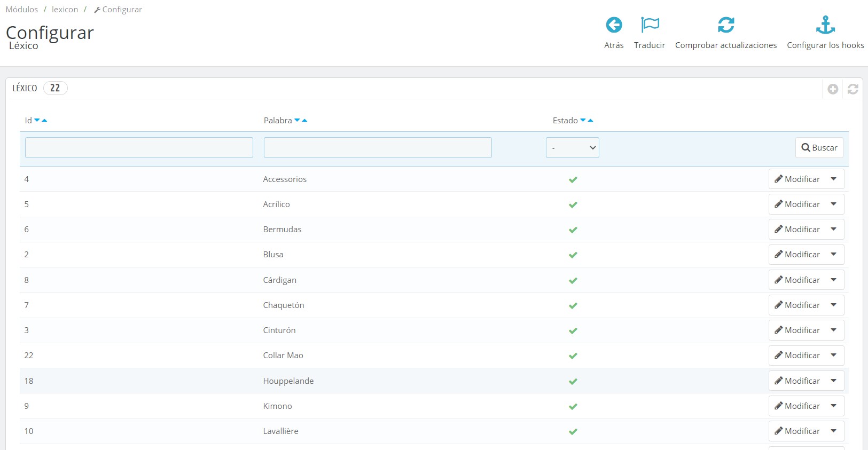868x450 pixels.
Task: Select the word Bermudas in table
Action: (x=282, y=230)
